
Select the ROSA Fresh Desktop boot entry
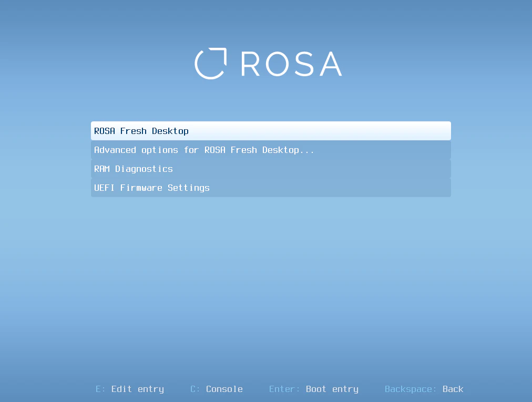click(271, 131)
